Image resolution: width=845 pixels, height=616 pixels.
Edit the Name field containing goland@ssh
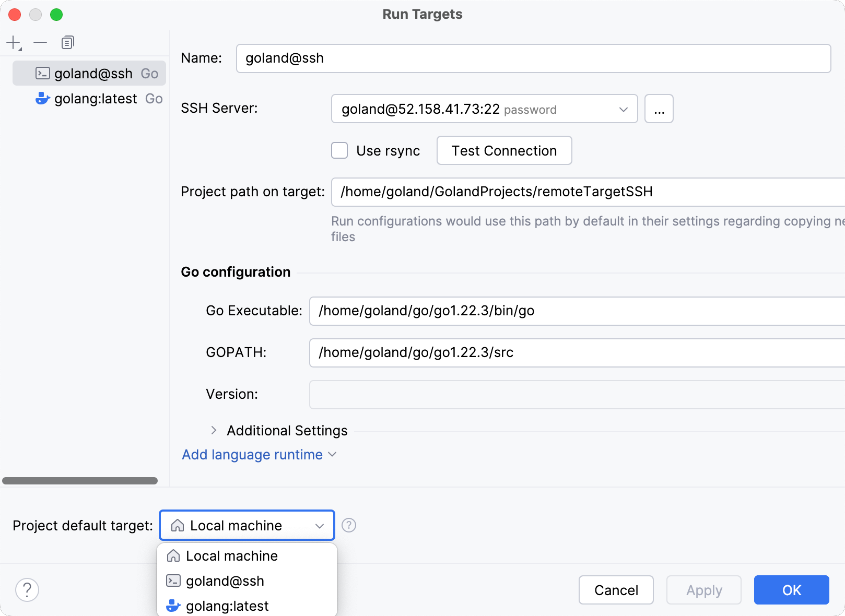tap(533, 58)
